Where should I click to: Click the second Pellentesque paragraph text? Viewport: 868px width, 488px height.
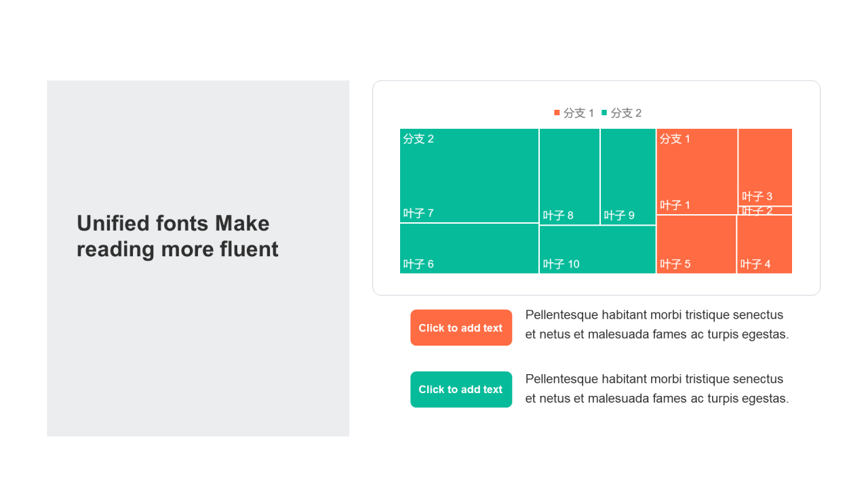(657, 389)
